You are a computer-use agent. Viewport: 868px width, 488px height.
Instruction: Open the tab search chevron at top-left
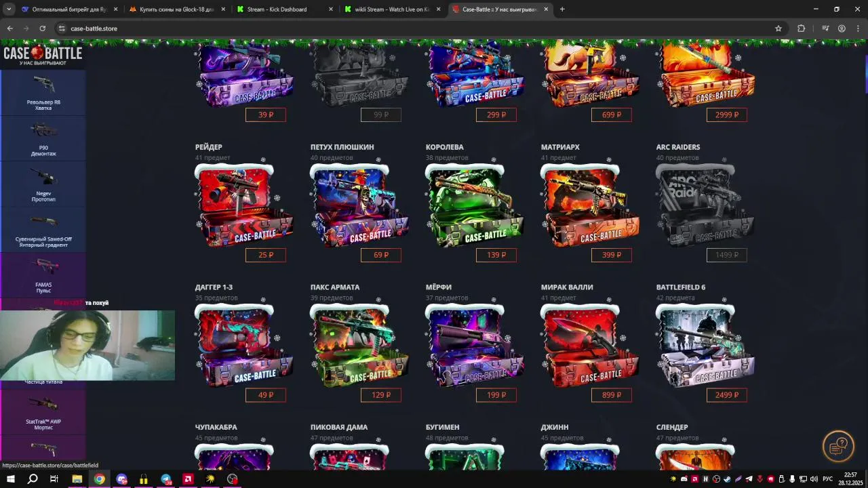[x=9, y=9]
